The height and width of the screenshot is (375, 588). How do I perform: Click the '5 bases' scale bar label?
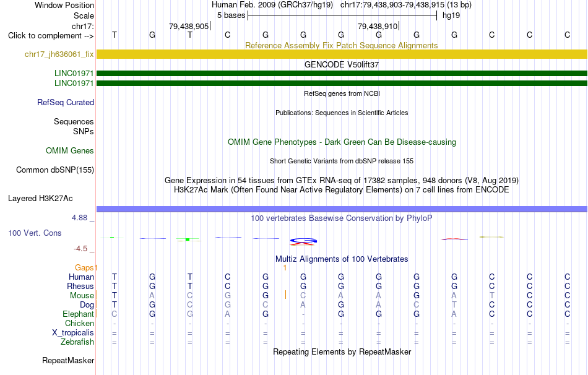pyautogui.click(x=231, y=15)
